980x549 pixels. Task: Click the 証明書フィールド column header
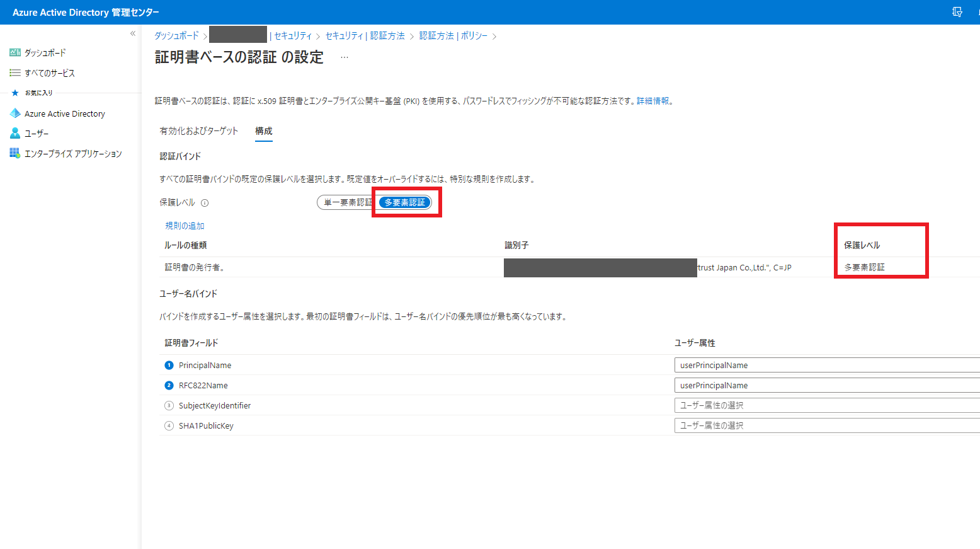coord(191,343)
